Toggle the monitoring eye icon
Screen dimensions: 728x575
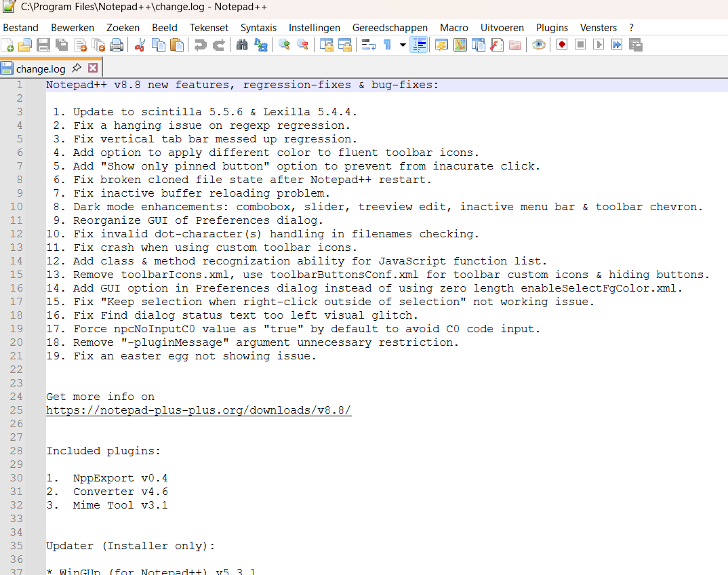539,45
